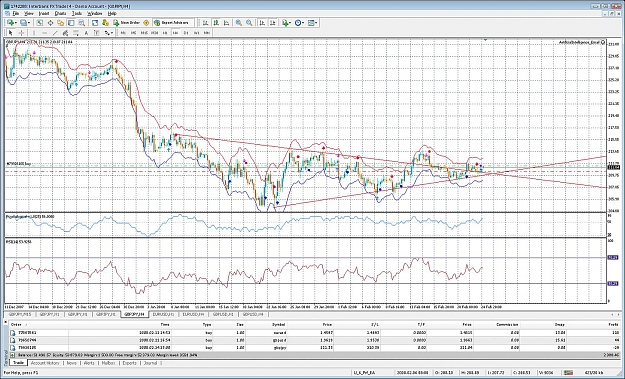Open the periodicity clock dropdown
The height and width of the screenshot is (379, 625).
(x=299, y=23)
